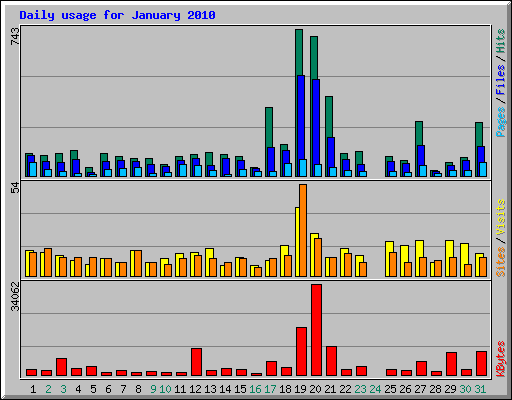The height and width of the screenshot is (400, 512).
Task: Click day 13 on the x-axis
Action: pyautogui.click(x=210, y=389)
